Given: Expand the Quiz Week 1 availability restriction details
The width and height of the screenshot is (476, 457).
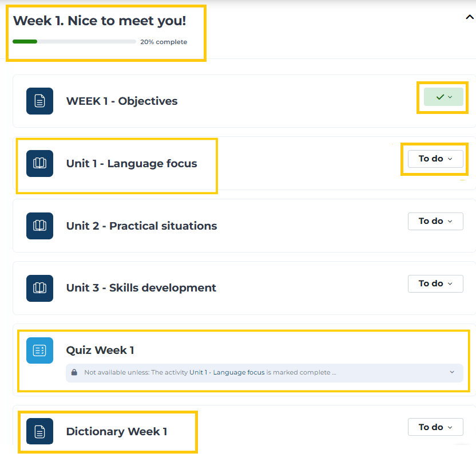Looking at the screenshot, I should click(452, 372).
